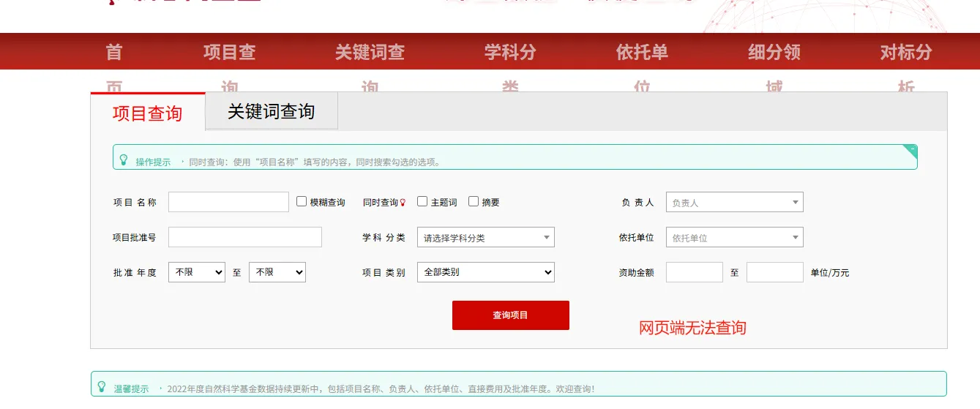This screenshot has width=980, height=409.
Task: Go to 依托单位 in the navigation bar
Action: [x=642, y=53]
